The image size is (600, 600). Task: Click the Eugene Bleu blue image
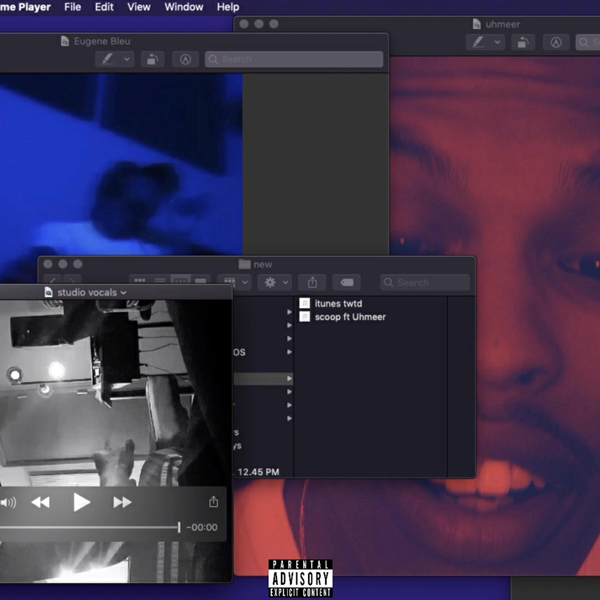coord(121,165)
